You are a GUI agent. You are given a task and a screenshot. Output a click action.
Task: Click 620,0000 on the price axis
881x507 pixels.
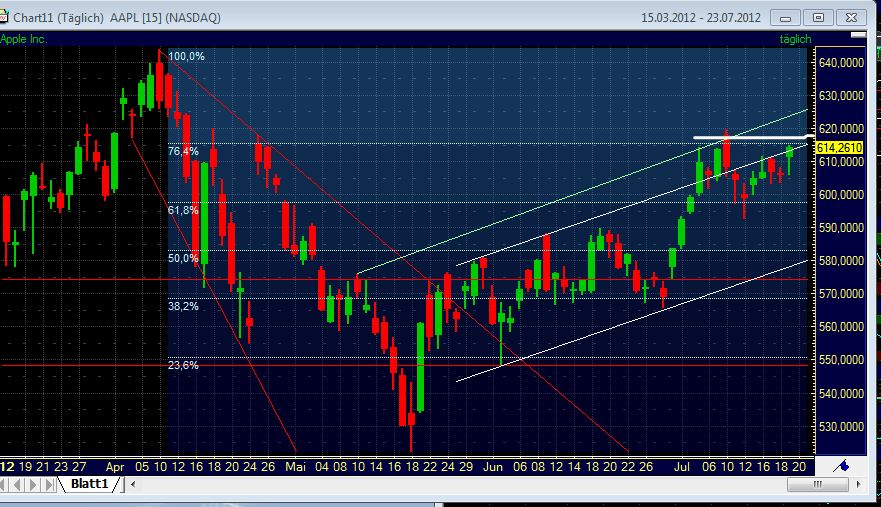click(842, 129)
